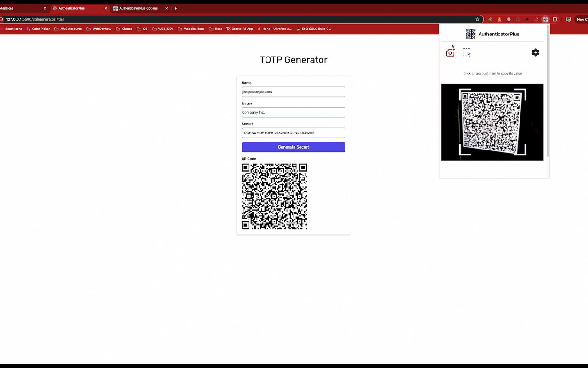This screenshot has width=588, height=368.
Task: Click the generated QR code image on the page
Action: (274, 197)
